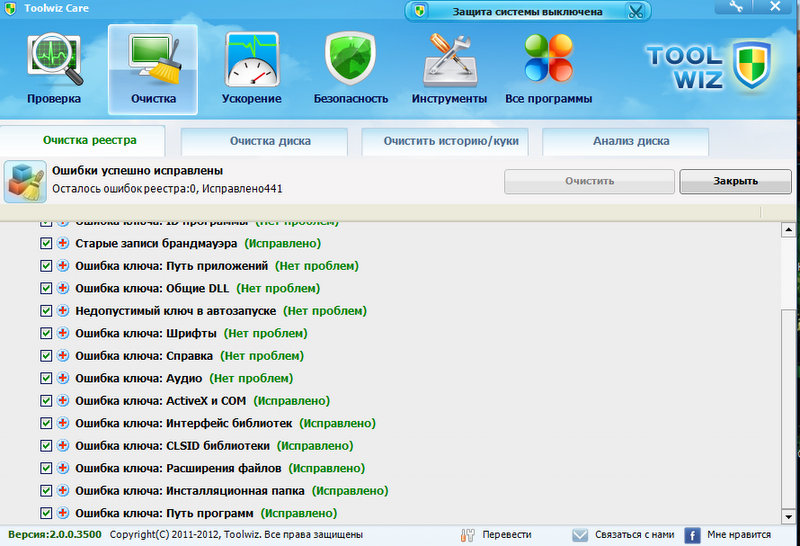Screen dimensions: 800x546
Task: Click the Перевести translate icon
Action: click(467, 535)
